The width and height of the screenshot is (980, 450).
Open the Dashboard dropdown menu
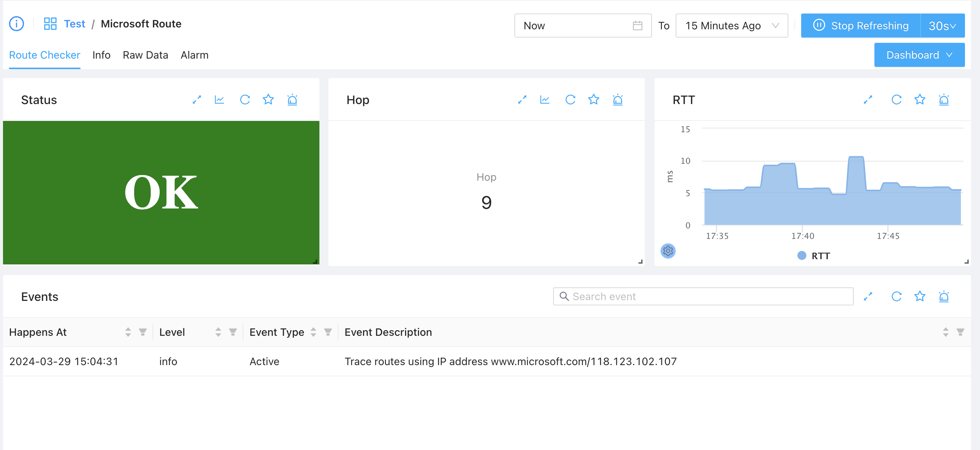(x=919, y=55)
